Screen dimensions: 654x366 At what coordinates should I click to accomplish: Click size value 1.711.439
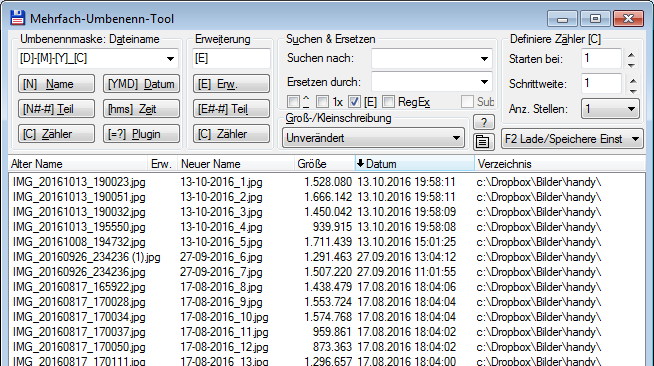[328, 242]
